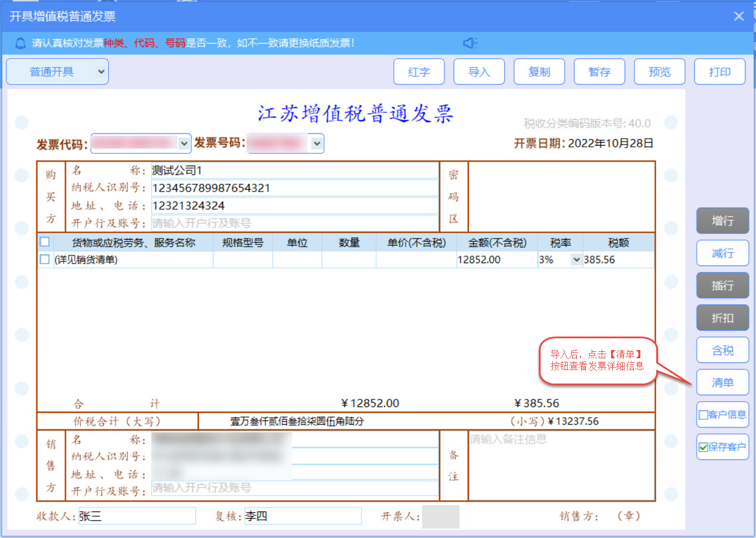Image resolution: width=756 pixels, height=538 pixels.
Task: Select the (详见销货清单) row checkbox
Action: pos(45,260)
